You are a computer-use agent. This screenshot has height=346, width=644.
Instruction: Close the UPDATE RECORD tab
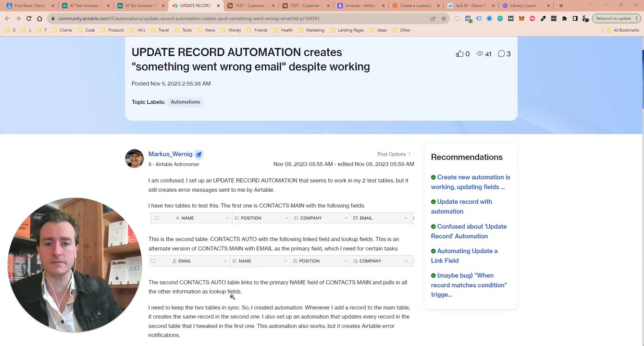(x=219, y=6)
